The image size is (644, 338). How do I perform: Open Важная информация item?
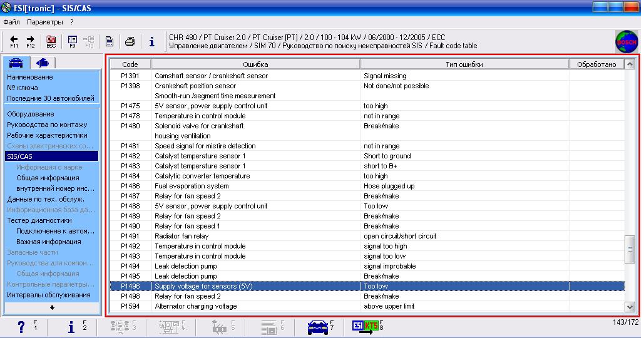(x=48, y=242)
